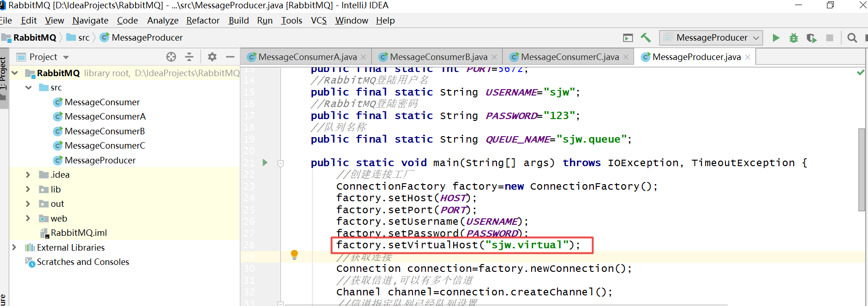Place cursor in setVirtualHost code line

point(458,245)
